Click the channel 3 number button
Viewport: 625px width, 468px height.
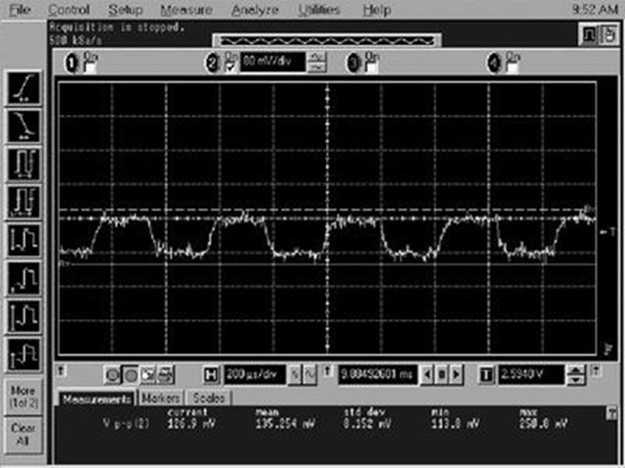[353, 63]
